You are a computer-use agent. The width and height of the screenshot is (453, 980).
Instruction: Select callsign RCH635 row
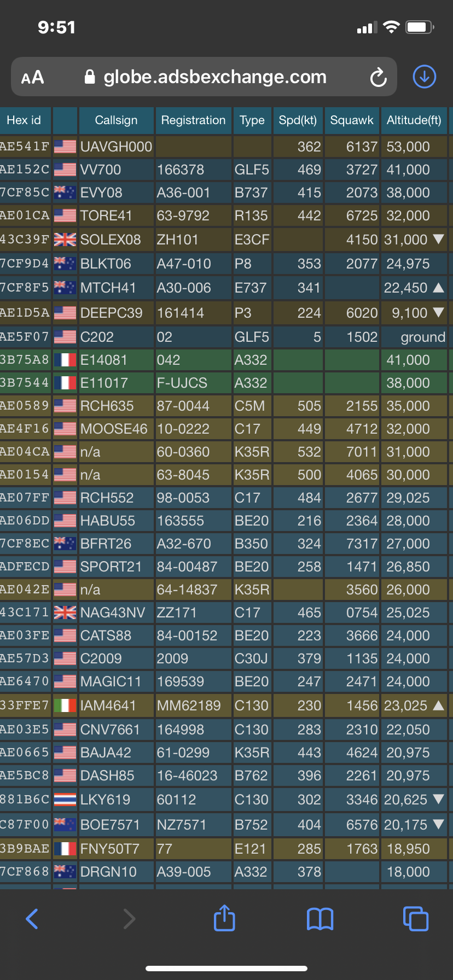click(x=224, y=406)
